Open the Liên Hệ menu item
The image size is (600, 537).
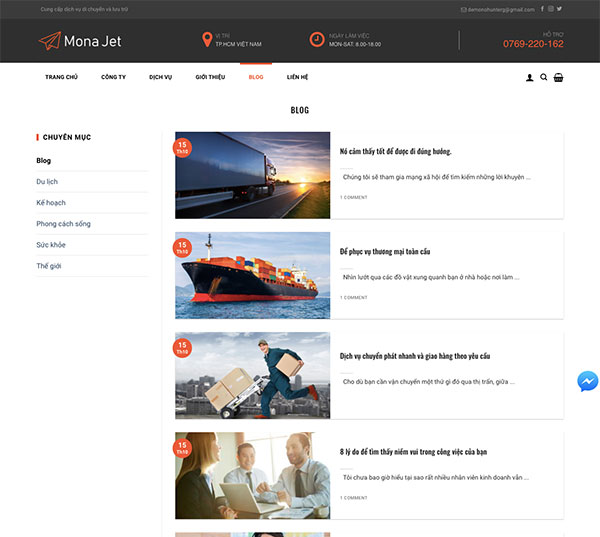pyautogui.click(x=297, y=77)
